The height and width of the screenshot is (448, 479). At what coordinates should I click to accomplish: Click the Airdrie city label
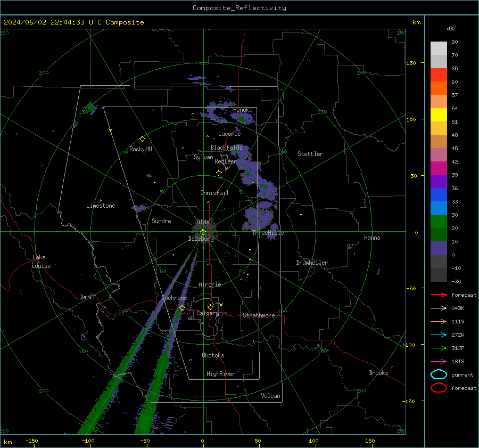tap(210, 284)
